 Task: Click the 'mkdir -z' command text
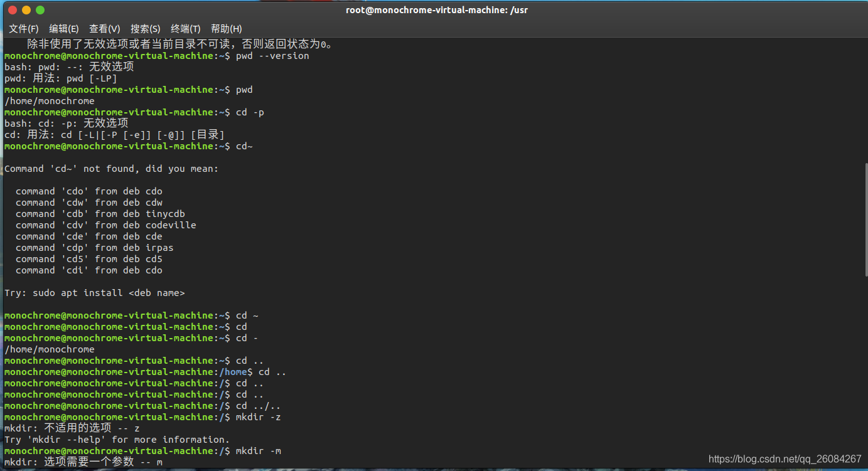pyautogui.click(x=258, y=417)
